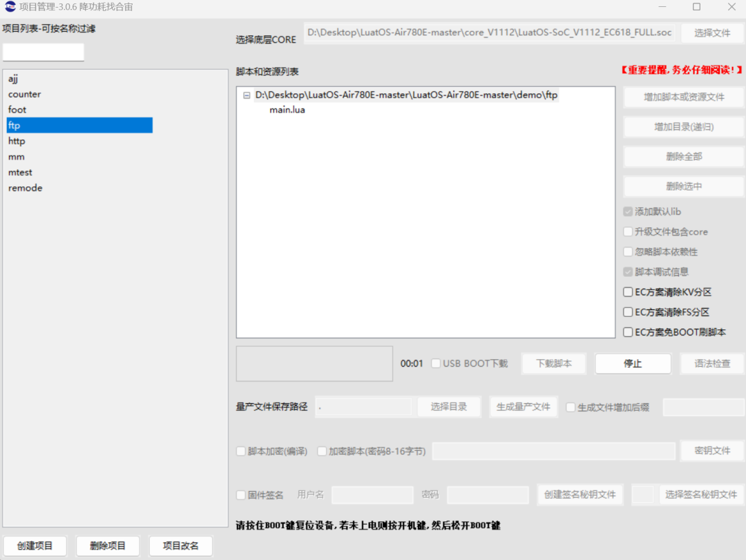The image size is (746, 560).
Task: Toggle USB BOOT下载 checkbox
Action: [x=436, y=363]
